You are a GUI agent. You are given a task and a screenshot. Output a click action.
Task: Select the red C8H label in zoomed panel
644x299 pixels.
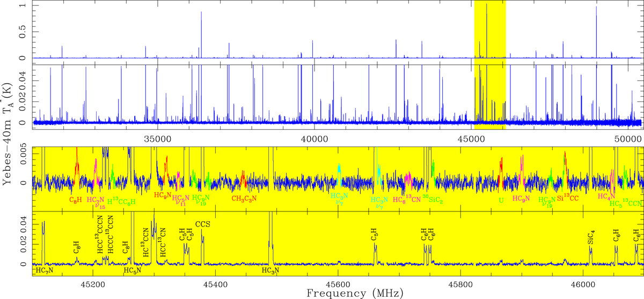(x=76, y=200)
